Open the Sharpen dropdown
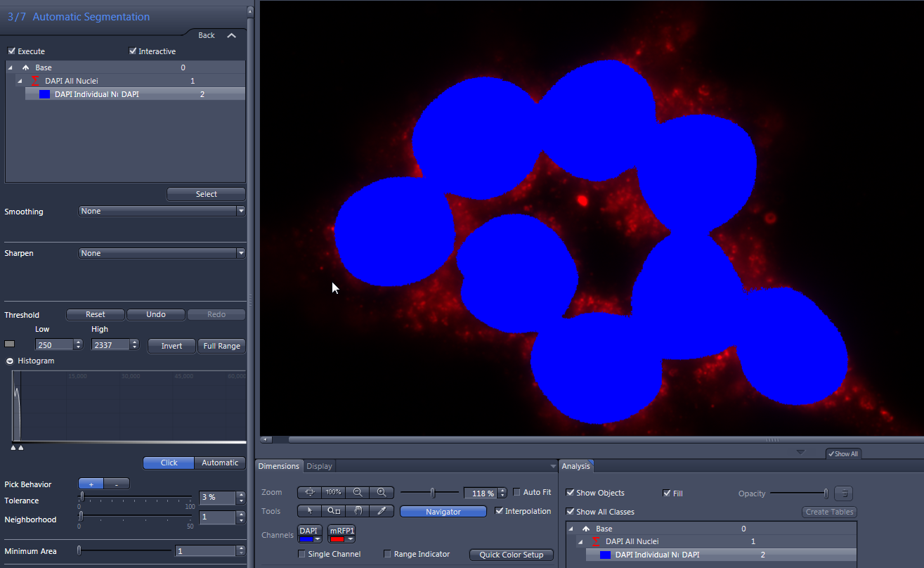Screen dimensions: 924x568 pyautogui.click(x=241, y=252)
